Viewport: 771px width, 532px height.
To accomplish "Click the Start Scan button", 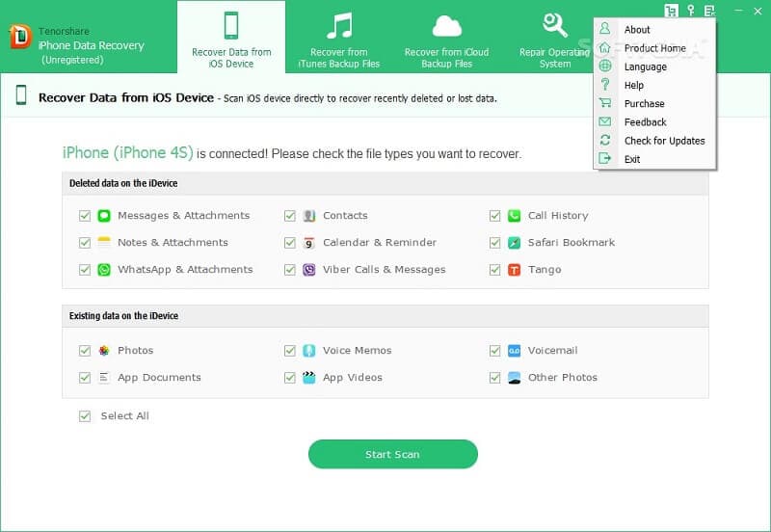I will tap(393, 454).
